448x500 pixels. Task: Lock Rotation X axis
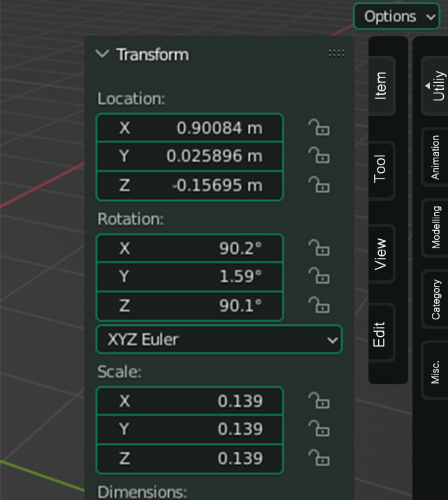click(319, 248)
